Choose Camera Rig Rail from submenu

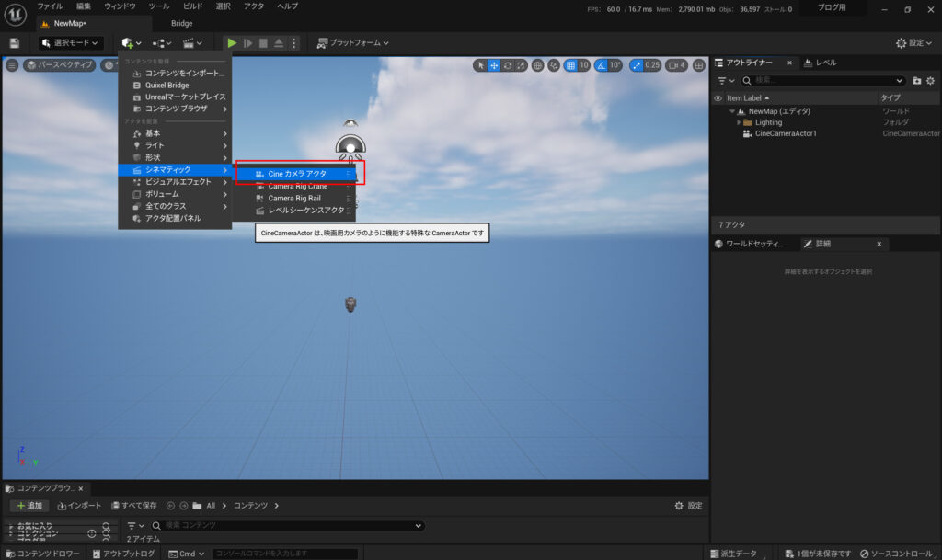293,198
